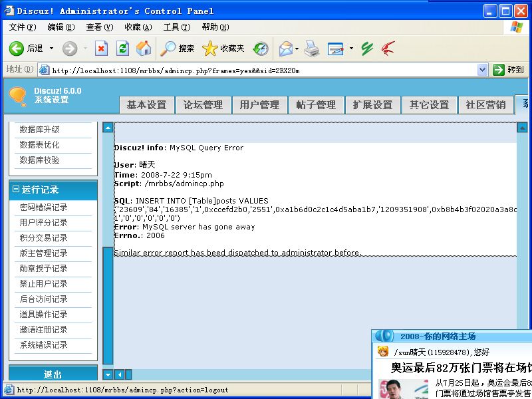
Task: Open the 数据库校验 link
Action: pyautogui.click(x=39, y=160)
